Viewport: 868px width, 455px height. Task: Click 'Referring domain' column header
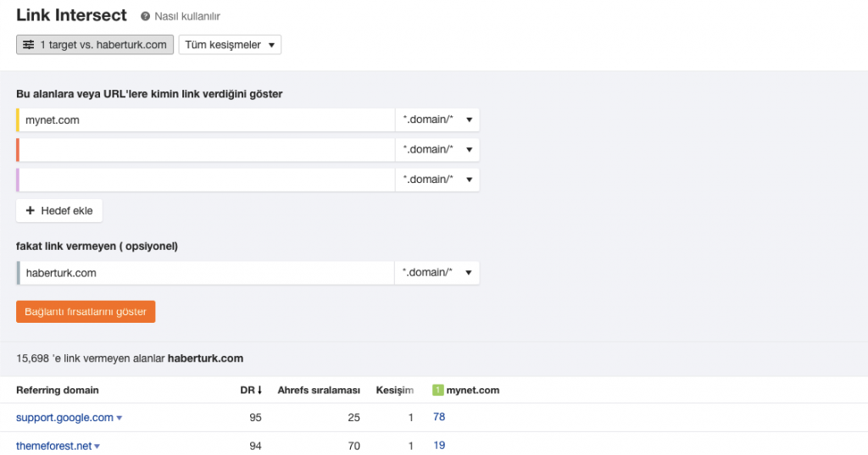58,391
